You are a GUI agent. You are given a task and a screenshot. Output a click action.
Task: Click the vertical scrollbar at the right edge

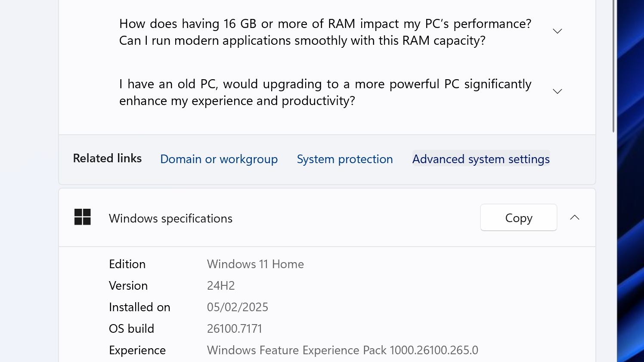click(x=612, y=65)
